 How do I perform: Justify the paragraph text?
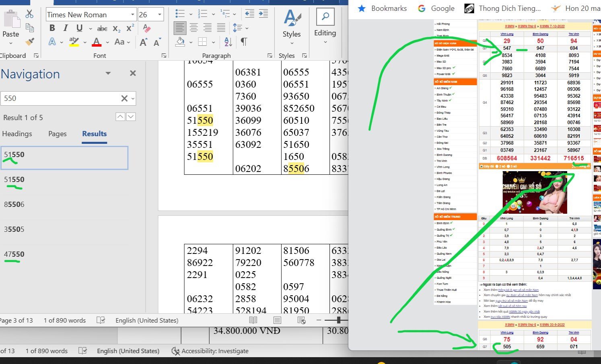click(x=221, y=28)
